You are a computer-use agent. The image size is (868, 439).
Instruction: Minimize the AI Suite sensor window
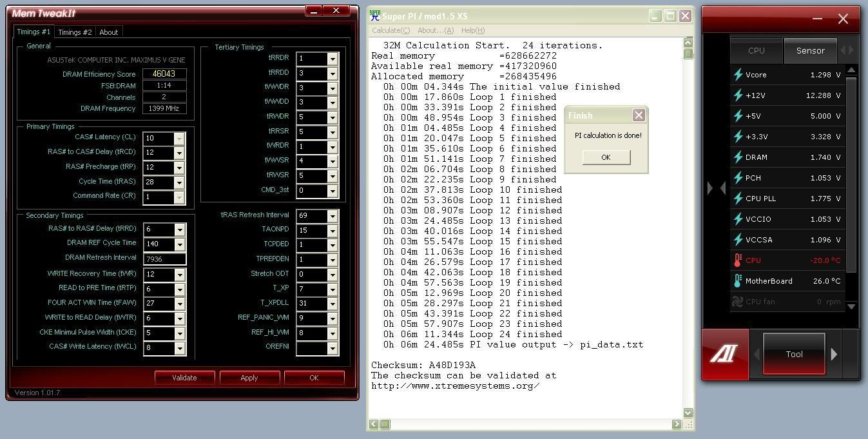pos(817,19)
